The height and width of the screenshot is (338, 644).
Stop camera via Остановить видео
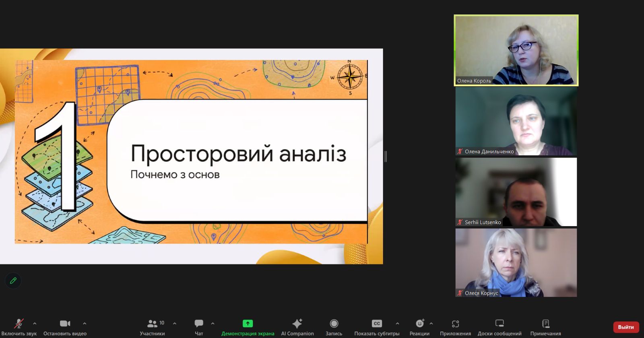(x=65, y=324)
